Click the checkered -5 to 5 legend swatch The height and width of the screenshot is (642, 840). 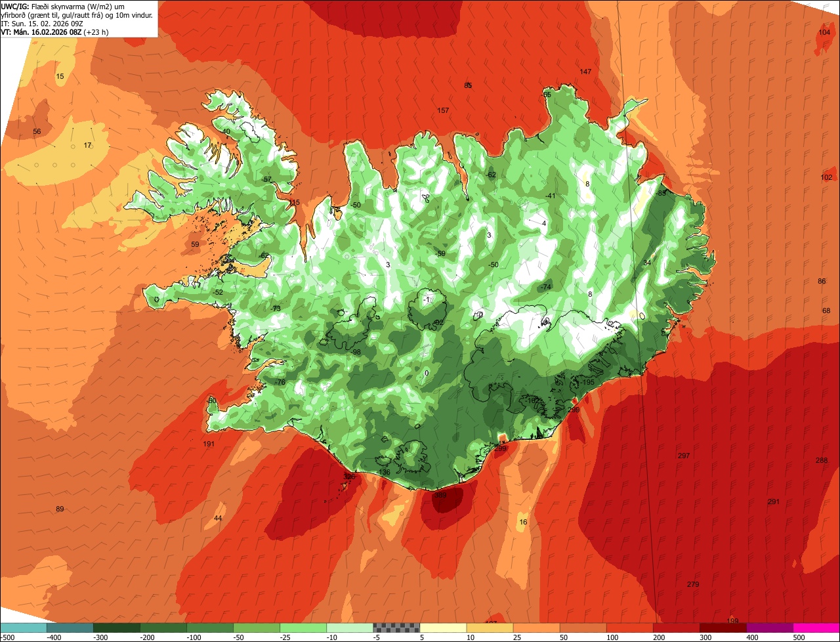tap(396, 628)
